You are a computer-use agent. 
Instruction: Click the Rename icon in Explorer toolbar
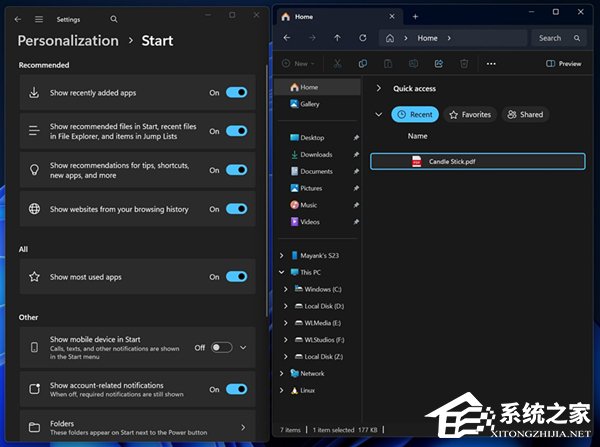413,64
